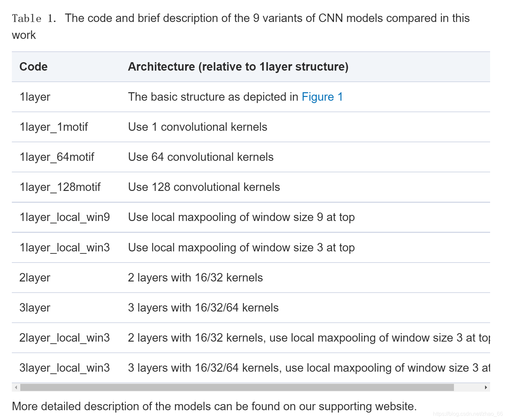Click the Code column header
506x420 pixels.
click(x=33, y=67)
